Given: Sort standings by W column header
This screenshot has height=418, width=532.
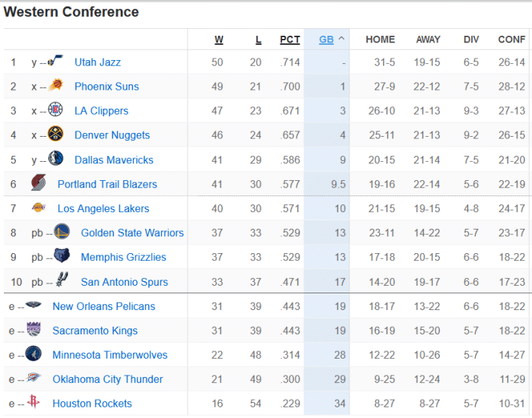Looking at the screenshot, I should tap(219, 40).
